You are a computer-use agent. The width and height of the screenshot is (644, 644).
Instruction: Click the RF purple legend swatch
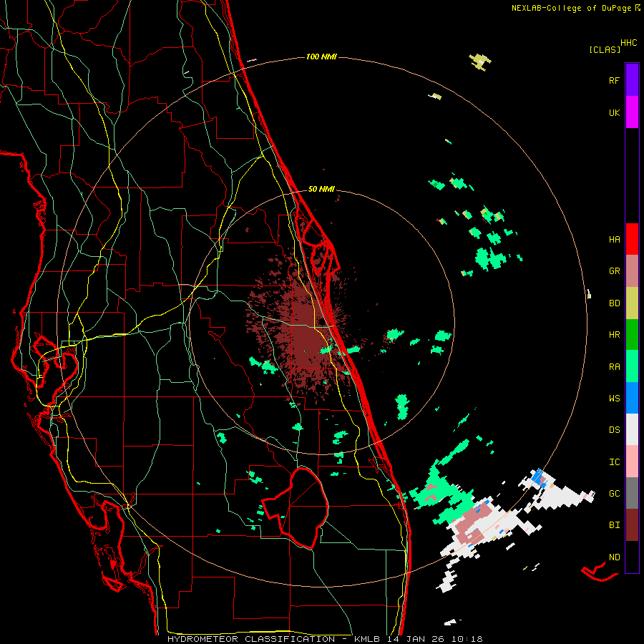[632, 80]
